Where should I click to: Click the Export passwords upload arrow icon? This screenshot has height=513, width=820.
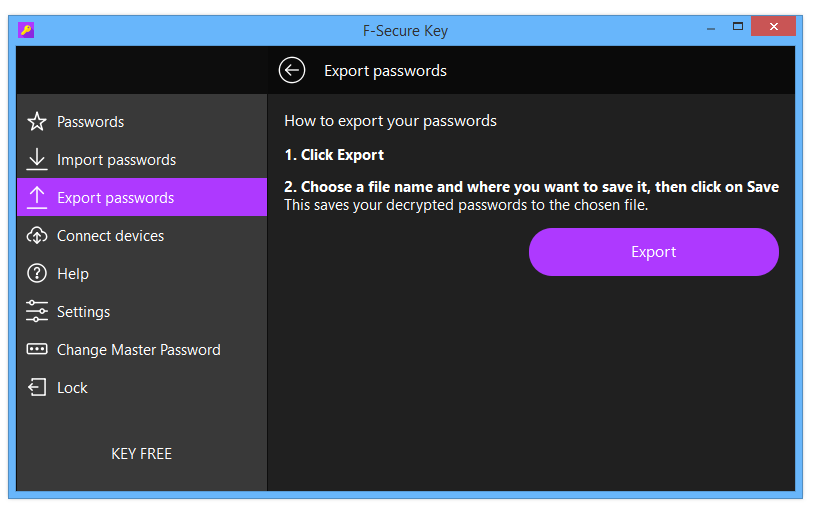click(x=37, y=198)
